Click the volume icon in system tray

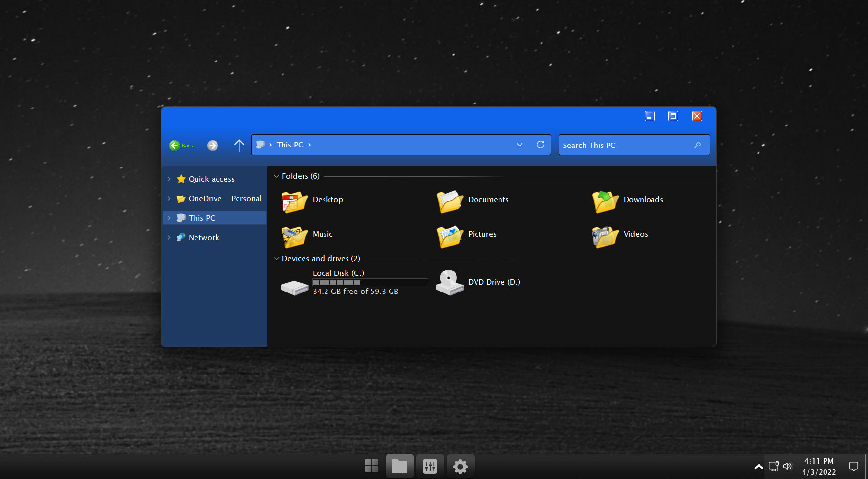tap(787, 466)
